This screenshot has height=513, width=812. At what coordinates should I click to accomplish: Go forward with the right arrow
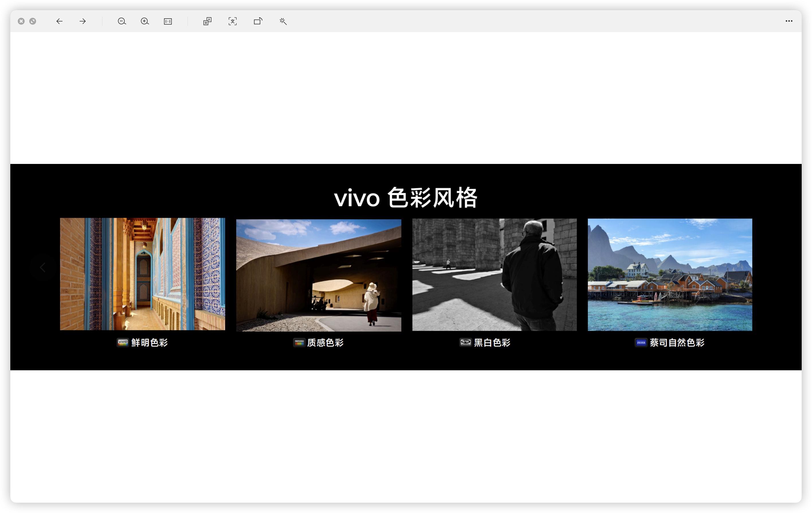click(x=83, y=21)
